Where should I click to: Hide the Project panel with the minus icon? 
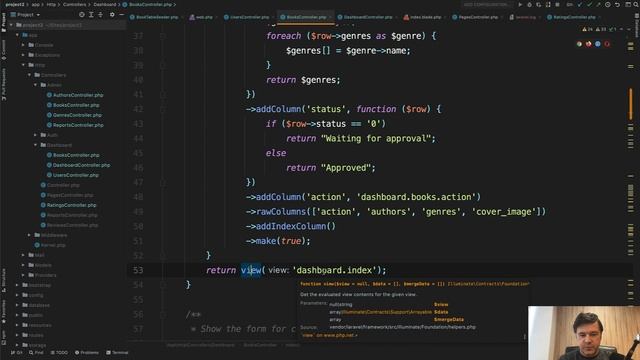coord(121,14)
